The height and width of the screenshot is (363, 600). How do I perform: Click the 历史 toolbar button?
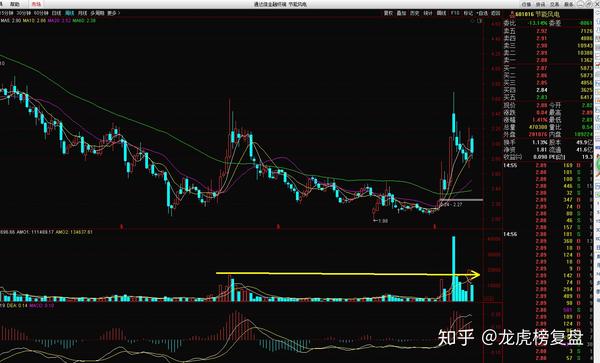(x=414, y=13)
